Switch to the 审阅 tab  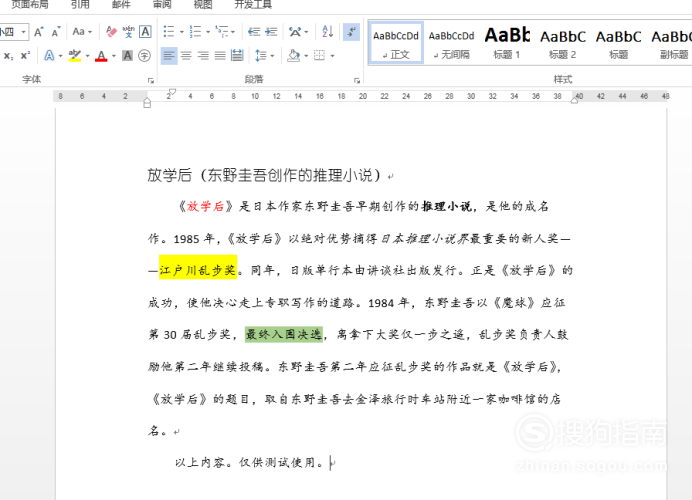tap(162, 4)
